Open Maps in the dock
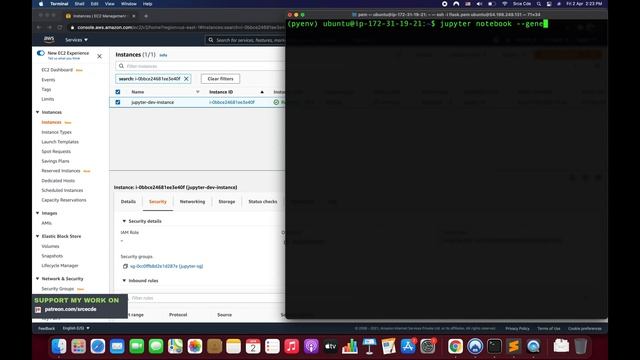640x360 pixels. pyautogui.click(x=176, y=347)
